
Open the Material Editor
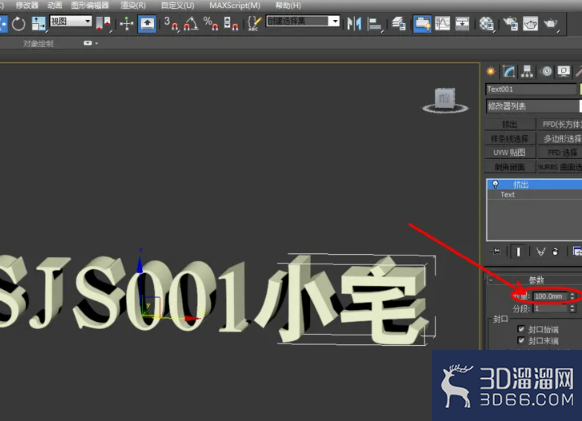pos(486,24)
